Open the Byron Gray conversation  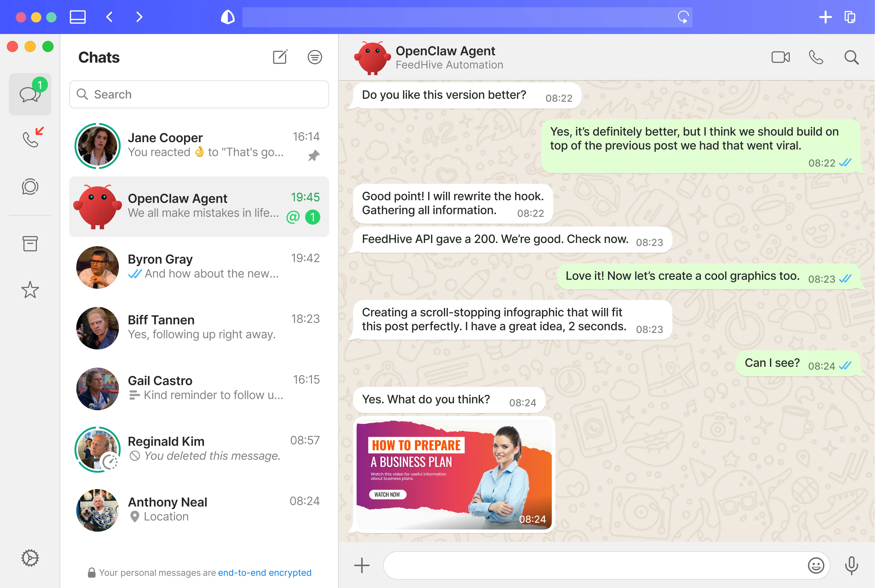tap(199, 267)
